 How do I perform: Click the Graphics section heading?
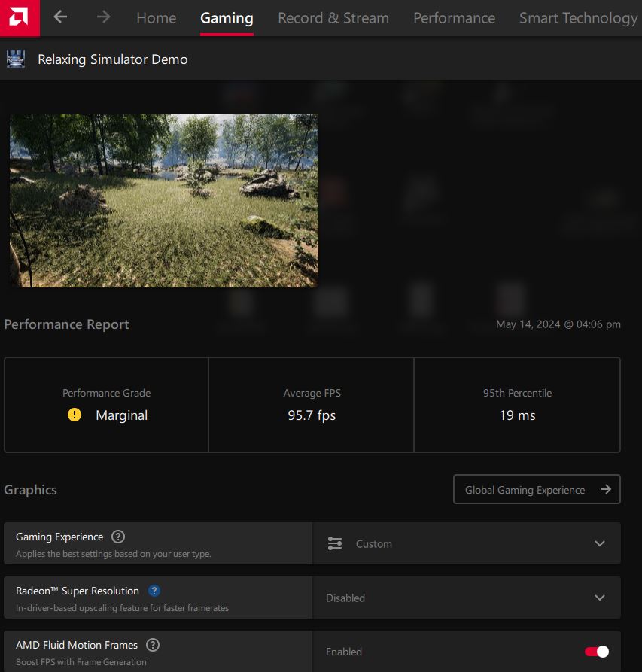point(30,490)
